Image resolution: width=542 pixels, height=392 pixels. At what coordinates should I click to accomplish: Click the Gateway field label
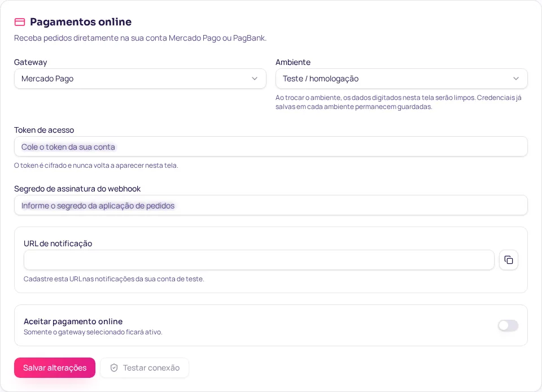point(30,62)
